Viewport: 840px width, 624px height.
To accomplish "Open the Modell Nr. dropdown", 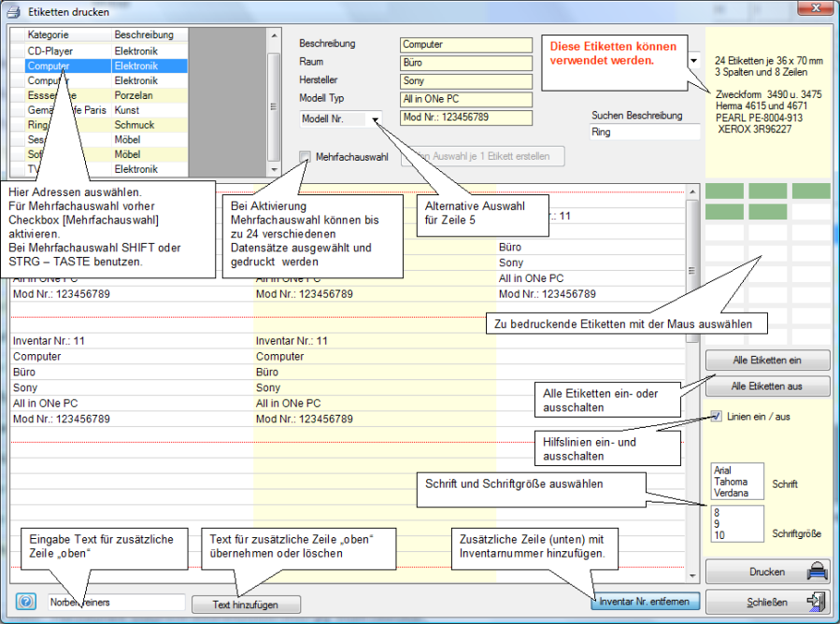I will pos(375,119).
